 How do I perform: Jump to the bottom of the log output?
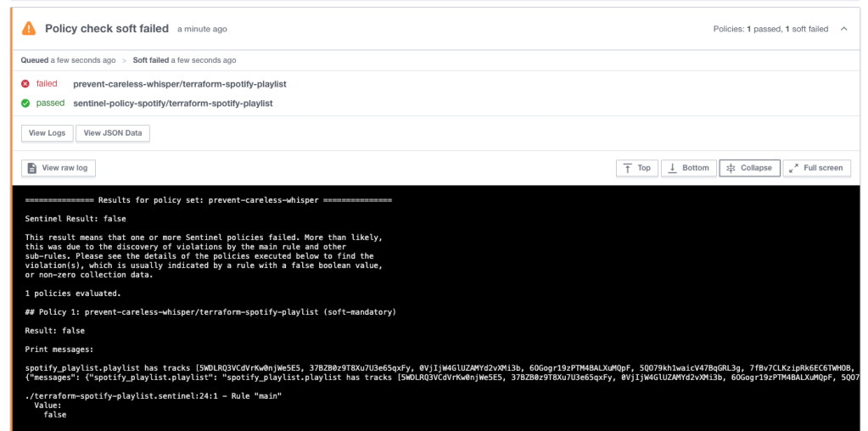pos(687,168)
